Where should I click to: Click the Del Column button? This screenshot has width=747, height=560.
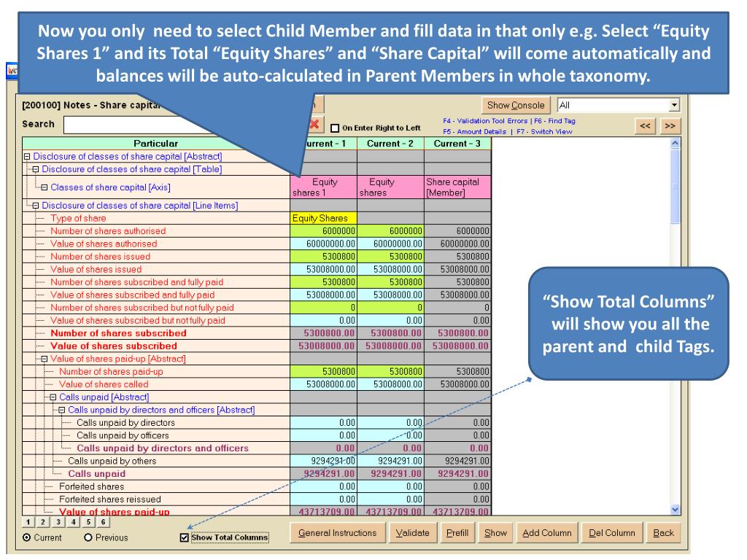pos(612,533)
